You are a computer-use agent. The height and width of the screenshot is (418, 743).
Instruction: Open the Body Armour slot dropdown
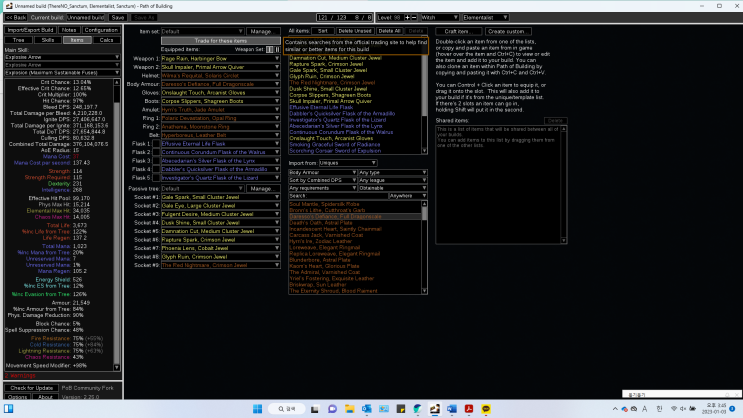[220, 84]
